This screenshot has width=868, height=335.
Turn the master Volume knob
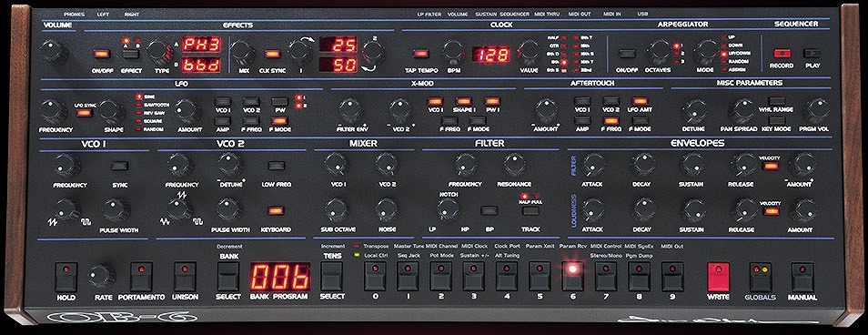54,52
